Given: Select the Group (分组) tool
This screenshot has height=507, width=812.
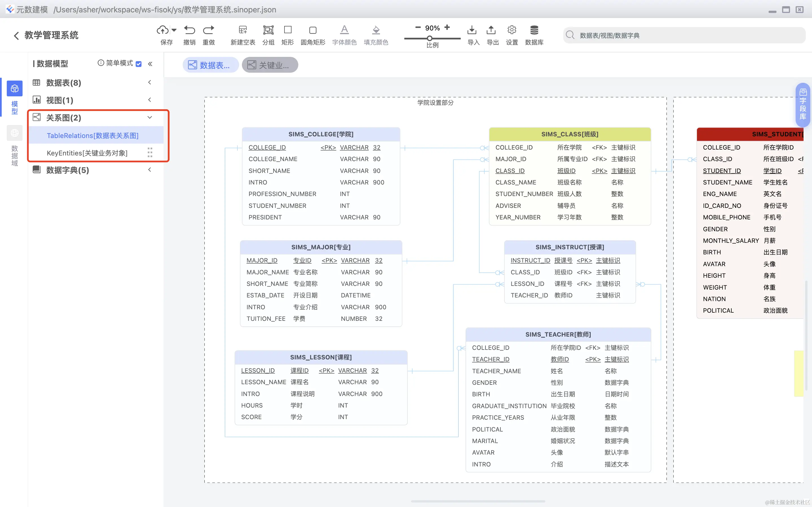Looking at the screenshot, I should pos(268,30).
